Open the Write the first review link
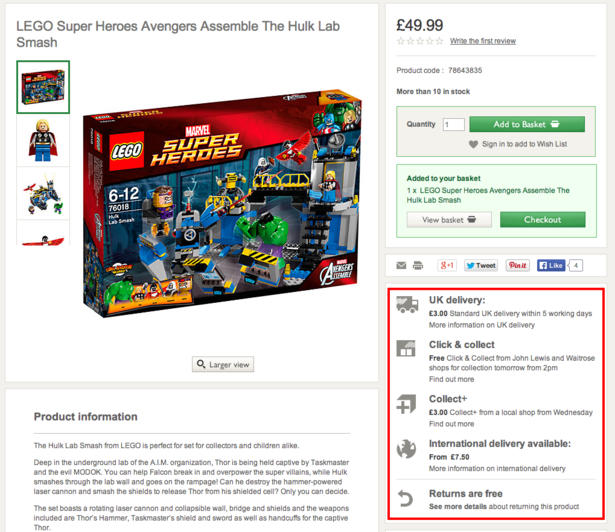This screenshot has height=532, width=615. point(483,41)
